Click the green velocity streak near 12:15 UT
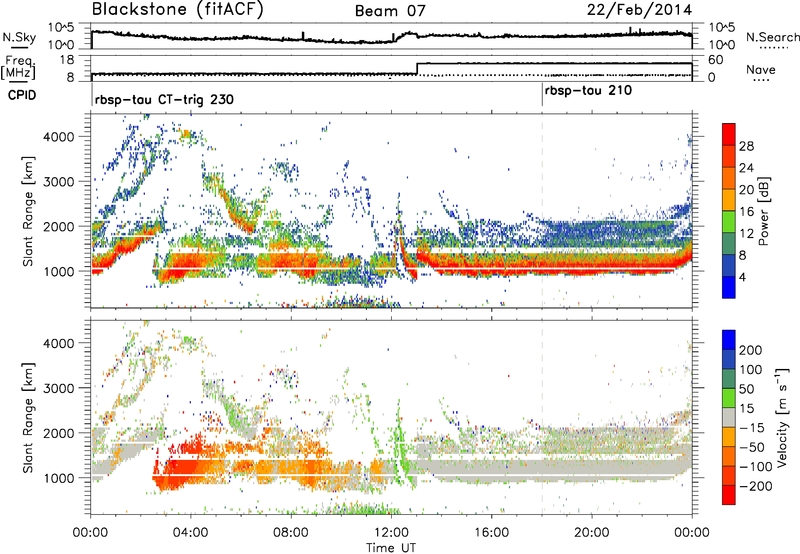Viewport: 800px width, 554px height. click(399, 444)
